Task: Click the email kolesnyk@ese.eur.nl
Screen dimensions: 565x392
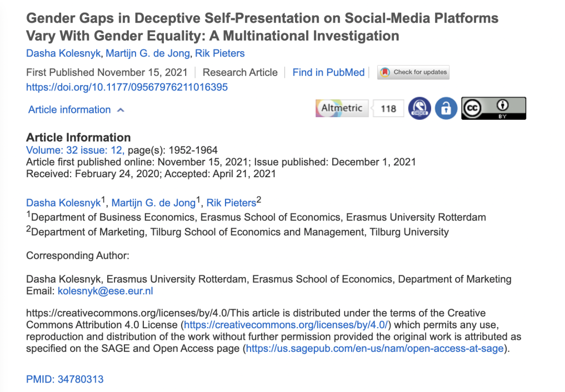Action: tap(105, 291)
